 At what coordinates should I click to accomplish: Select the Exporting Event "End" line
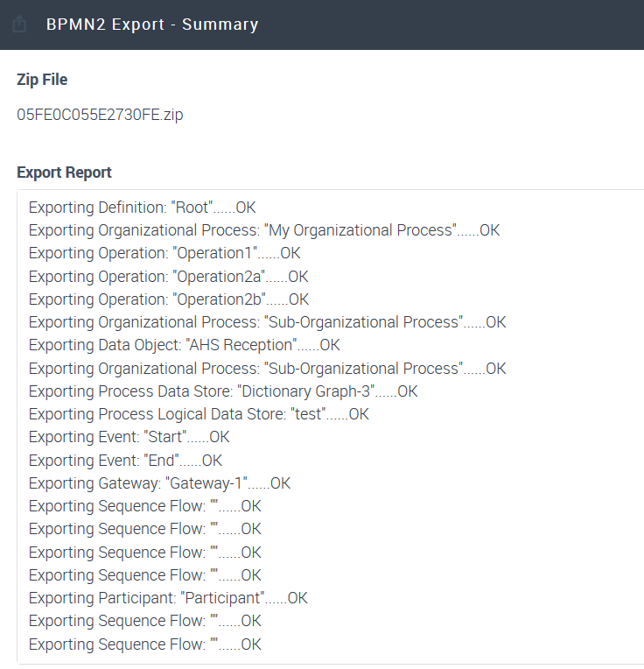(x=125, y=460)
